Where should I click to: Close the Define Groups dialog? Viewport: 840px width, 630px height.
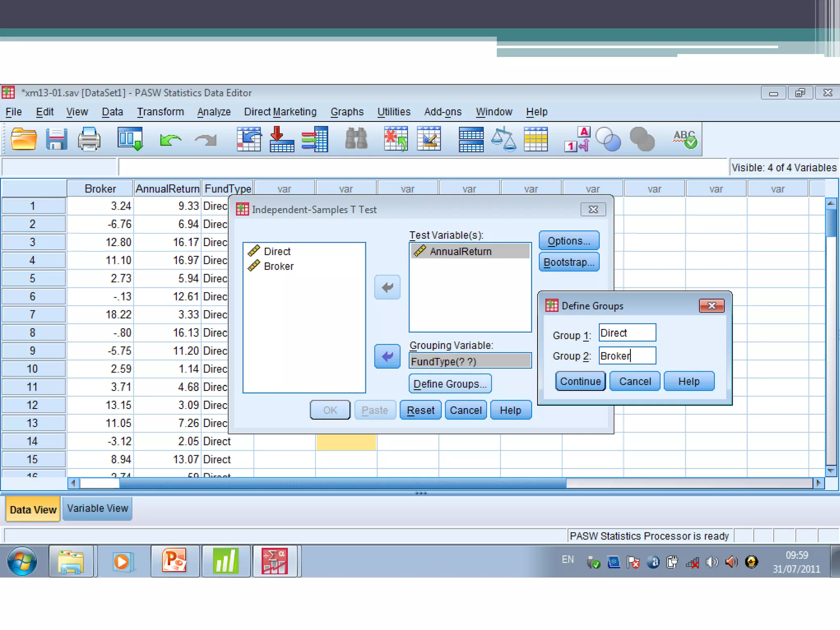click(712, 306)
